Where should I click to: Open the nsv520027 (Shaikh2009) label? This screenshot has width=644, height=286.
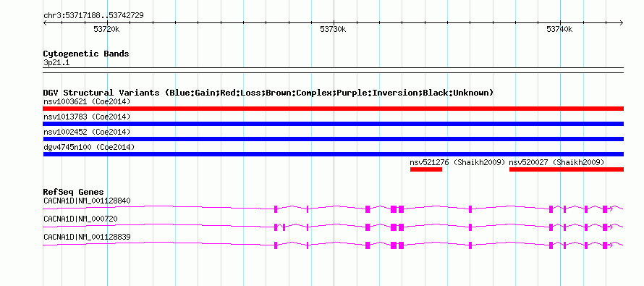pos(557,162)
